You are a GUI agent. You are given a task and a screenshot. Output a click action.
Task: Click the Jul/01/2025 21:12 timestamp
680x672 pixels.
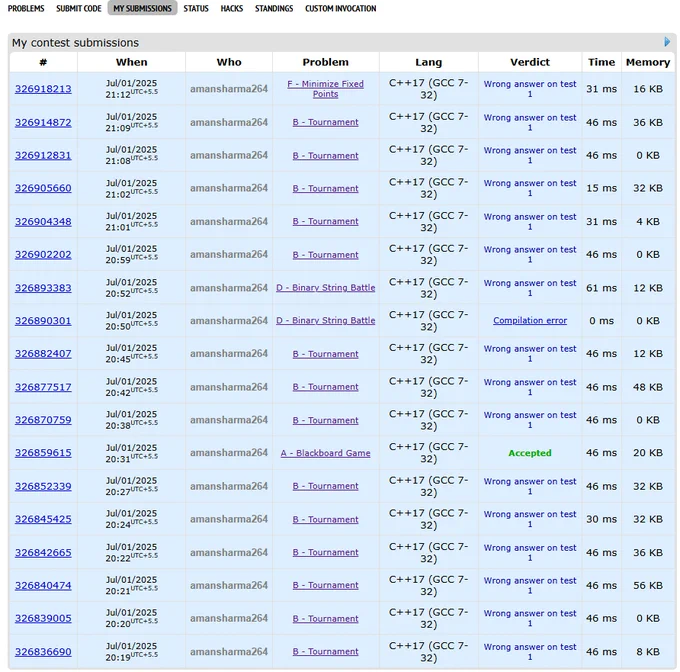pyautogui.click(x=131, y=89)
